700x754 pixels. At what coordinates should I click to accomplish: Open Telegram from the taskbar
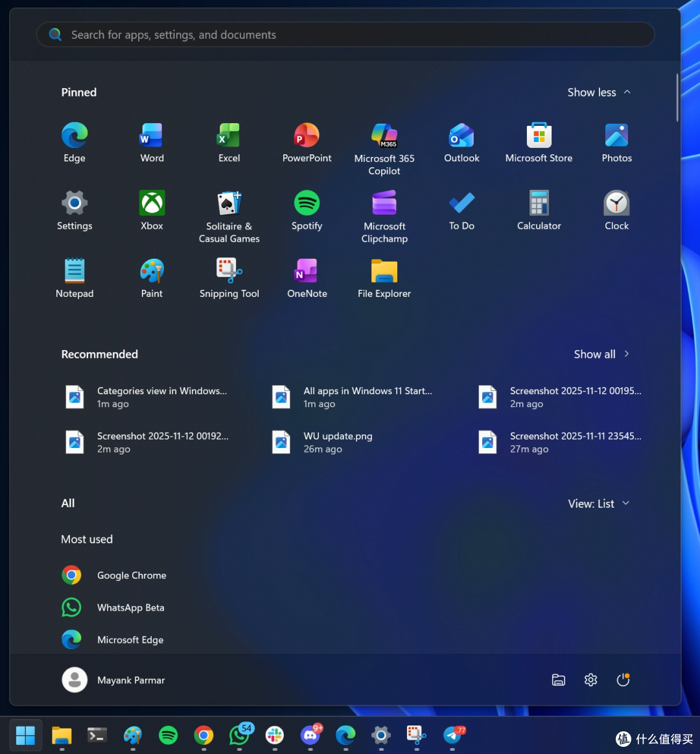click(x=452, y=735)
